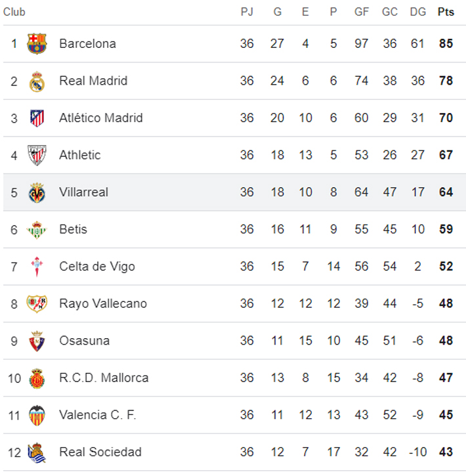Select the Celta de Vigo badge

[37, 267]
